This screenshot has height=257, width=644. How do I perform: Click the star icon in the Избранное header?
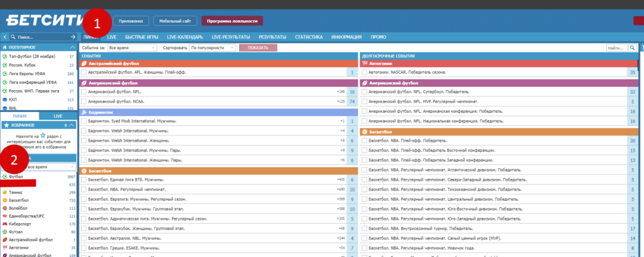5,125
